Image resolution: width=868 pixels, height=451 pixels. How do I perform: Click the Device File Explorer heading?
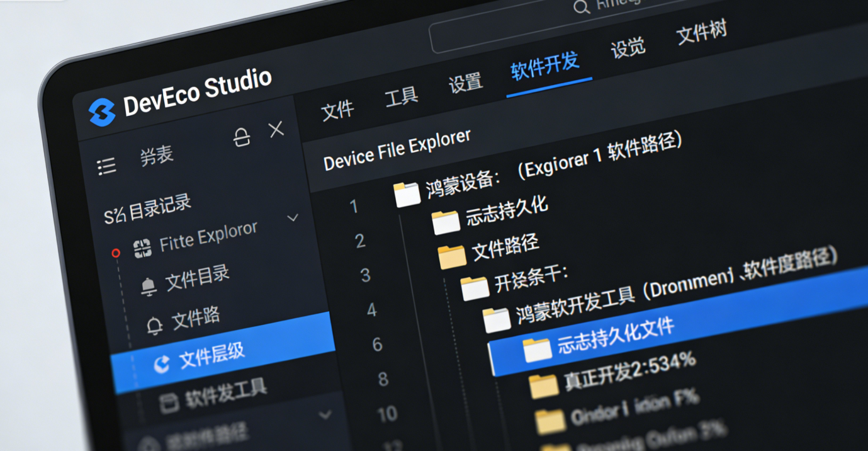(397, 150)
